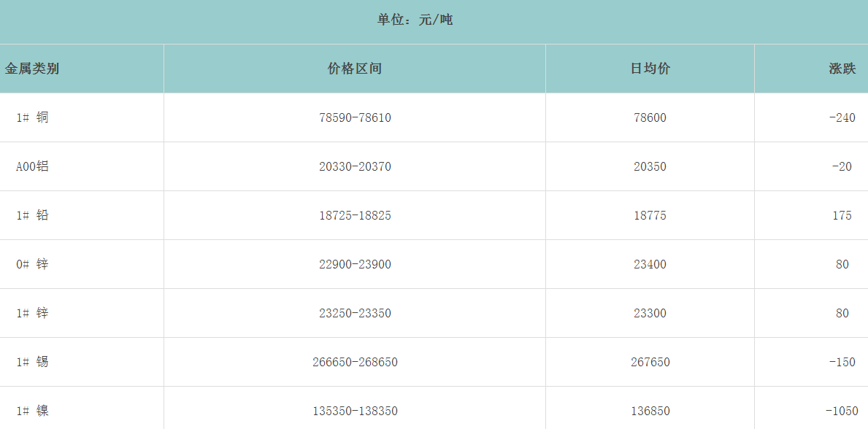Viewport: 868px width, 429px height.
Task: Click the -1050 change value for nickel
Action: point(842,411)
